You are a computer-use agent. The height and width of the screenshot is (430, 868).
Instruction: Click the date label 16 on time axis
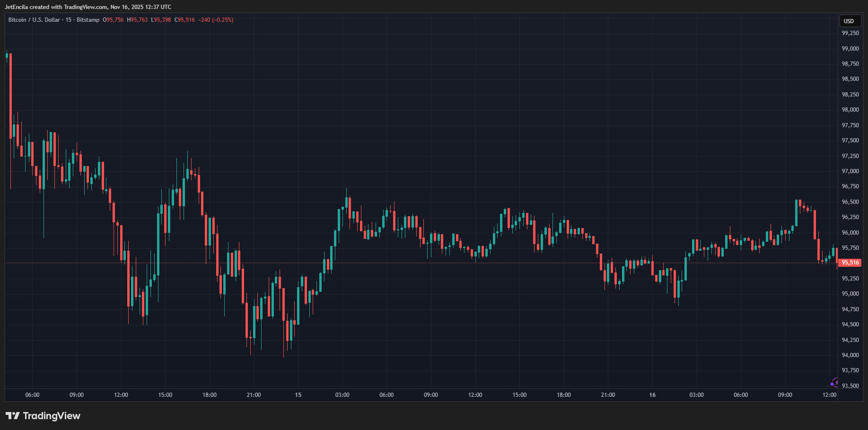coord(652,395)
